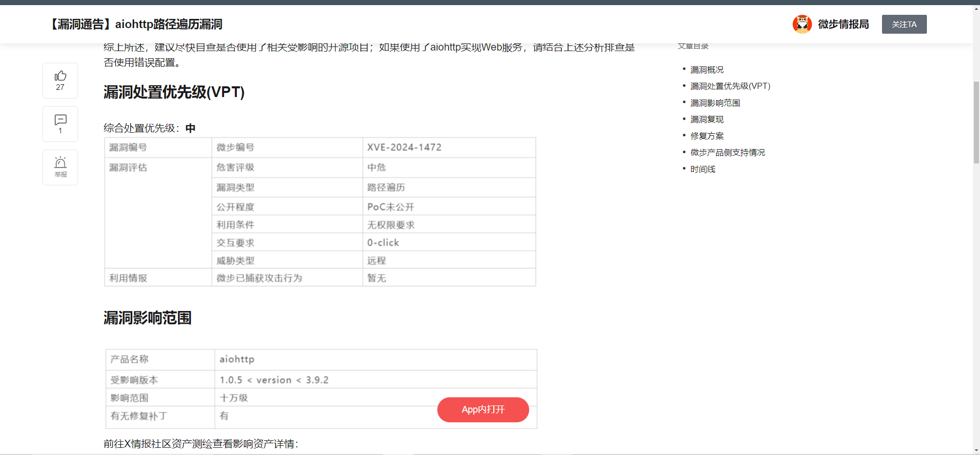Click the 1.0.5 < version < 3.9.2 cell
The width and height of the screenshot is (980, 455).
click(376, 379)
